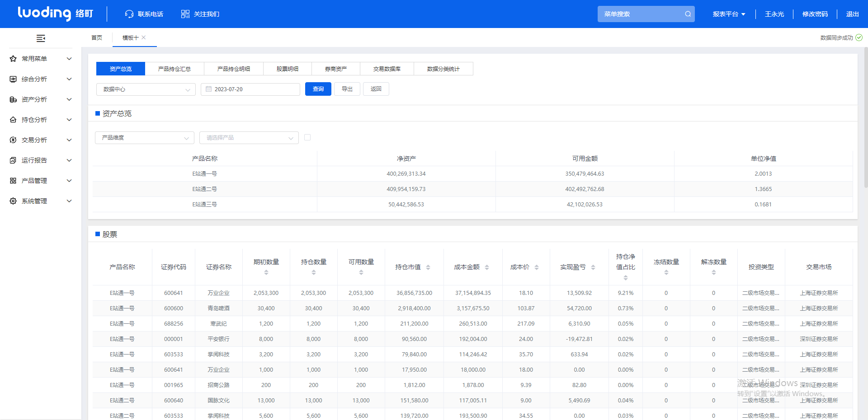Image resolution: width=868 pixels, height=420 pixels.
Task: Click the 系统管理 gear icon
Action: coord(13,201)
